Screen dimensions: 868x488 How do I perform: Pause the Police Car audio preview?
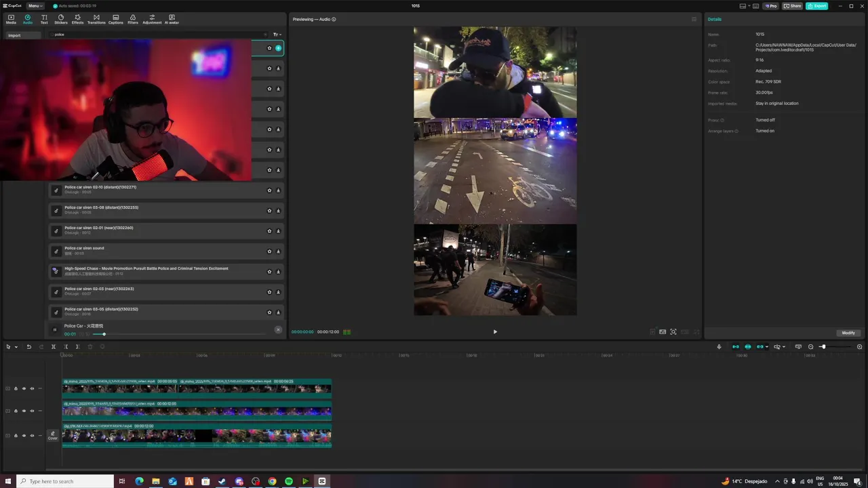55,329
